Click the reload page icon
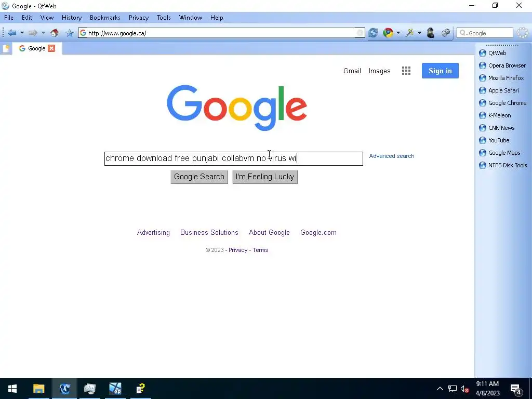Viewport: 532px width, 399px height. (373, 33)
